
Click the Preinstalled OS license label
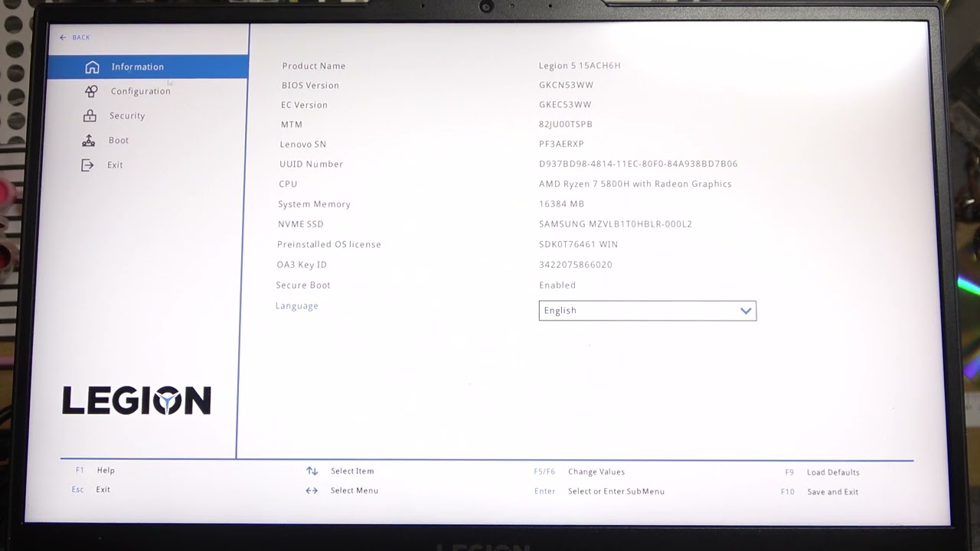pos(329,244)
